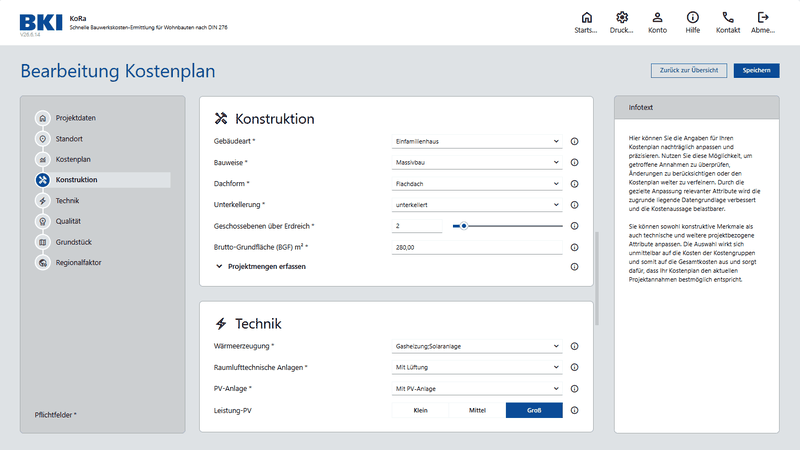Open the Raumlufttechnische Anlagen dropdown
The width and height of the screenshot is (800, 450).
[477, 367]
